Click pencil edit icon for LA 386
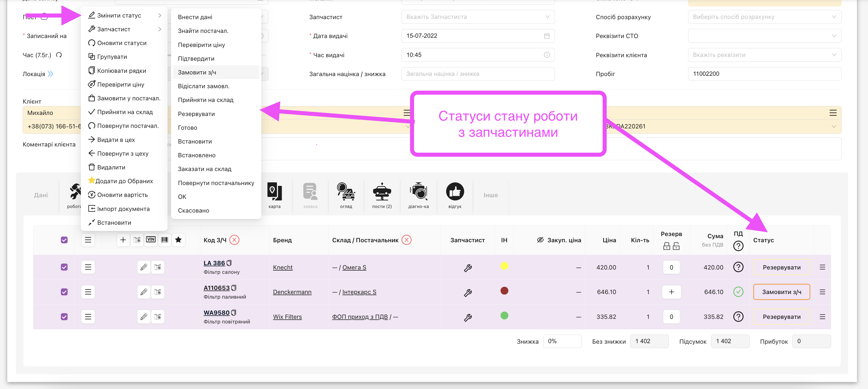Image resolution: width=868 pixels, height=389 pixels. [x=144, y=267]
